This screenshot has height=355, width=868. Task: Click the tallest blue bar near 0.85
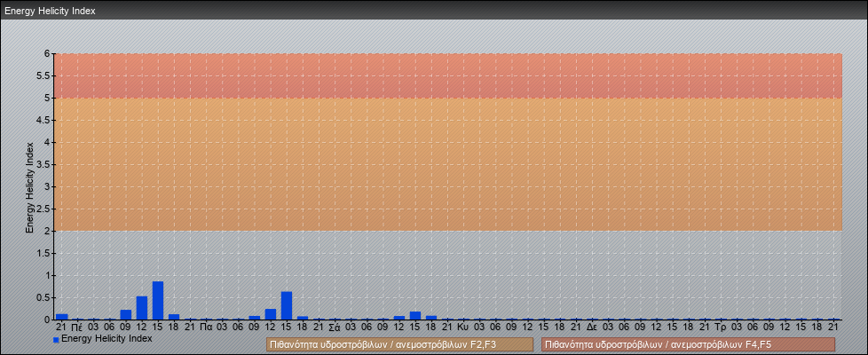pyautogui.click(x=158, y=300)
